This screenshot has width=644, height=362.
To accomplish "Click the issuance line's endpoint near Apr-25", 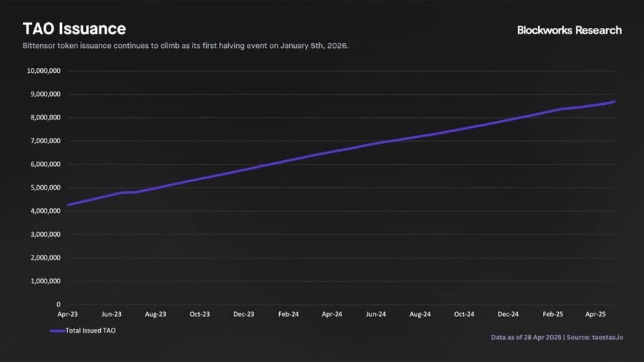I will pyautogui.click(x=615, y=102).
